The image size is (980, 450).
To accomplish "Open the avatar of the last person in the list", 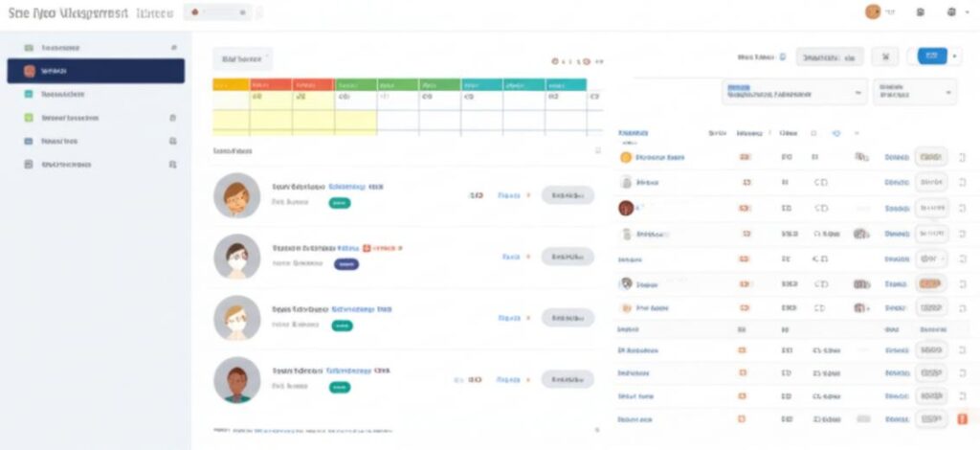I will click(236, 379).
